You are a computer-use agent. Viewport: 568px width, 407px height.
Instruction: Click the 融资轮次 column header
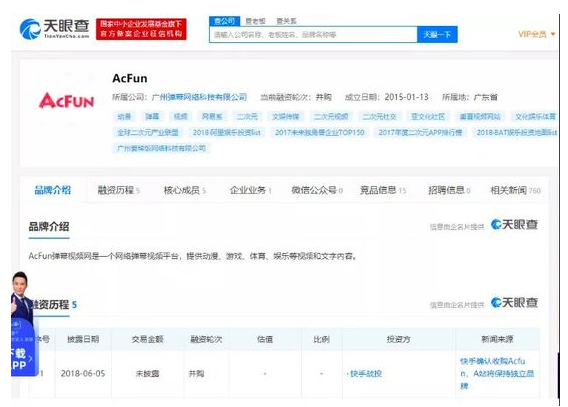click(206, 339)
